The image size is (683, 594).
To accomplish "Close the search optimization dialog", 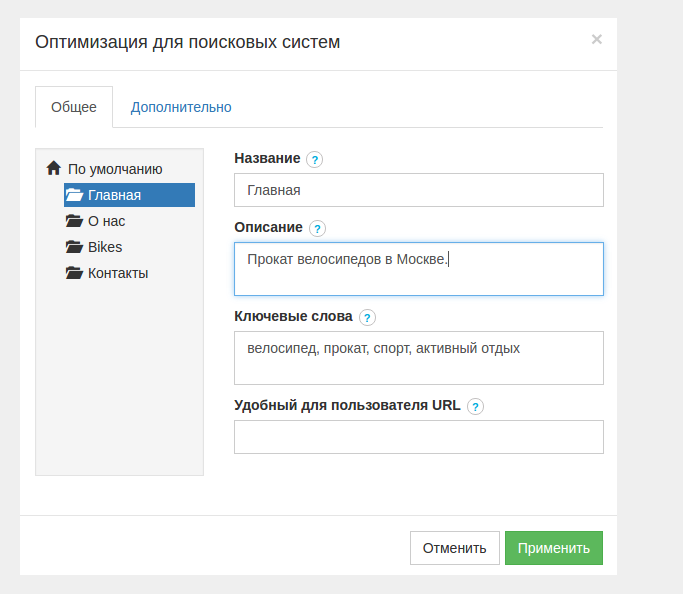I will point(597,40).
